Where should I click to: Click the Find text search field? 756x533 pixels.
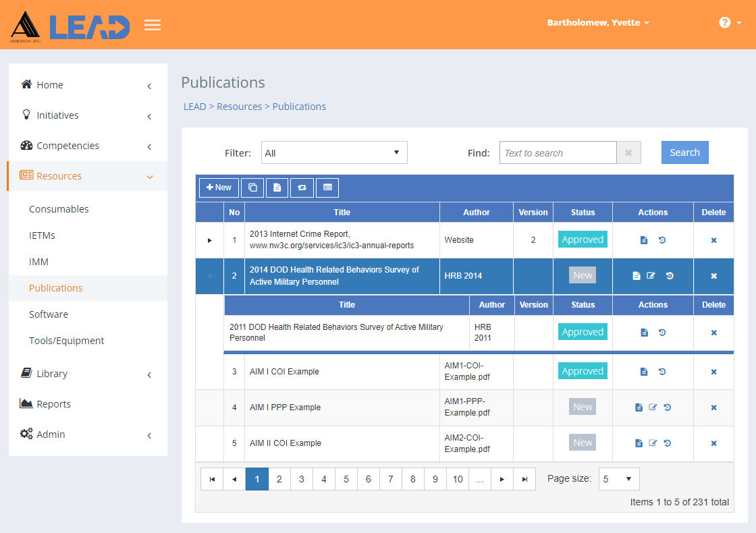pyautogui.click(x=558, y=153)
